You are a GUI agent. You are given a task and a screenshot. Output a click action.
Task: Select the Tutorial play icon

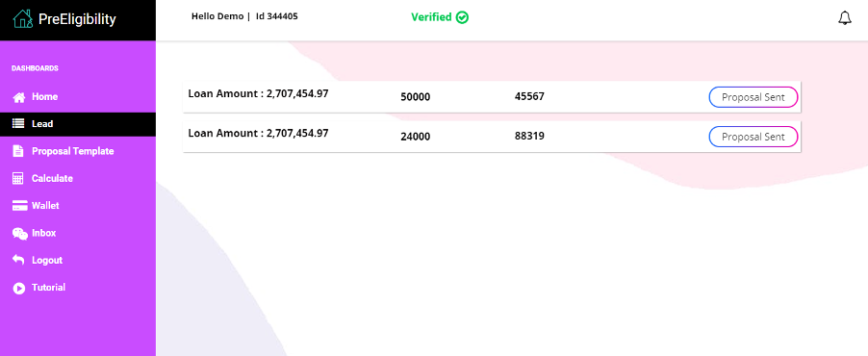[19, 288]
